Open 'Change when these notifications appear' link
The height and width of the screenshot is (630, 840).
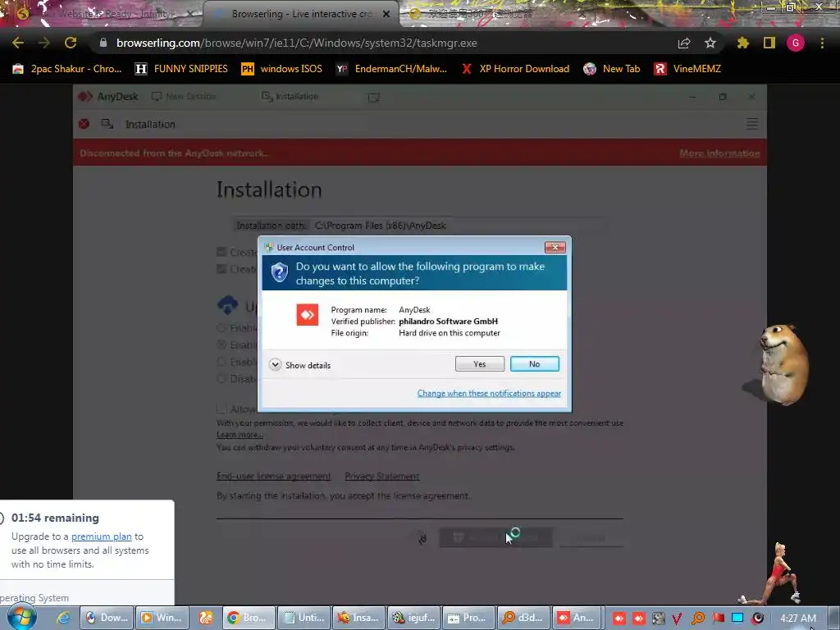tap(489, 393)
